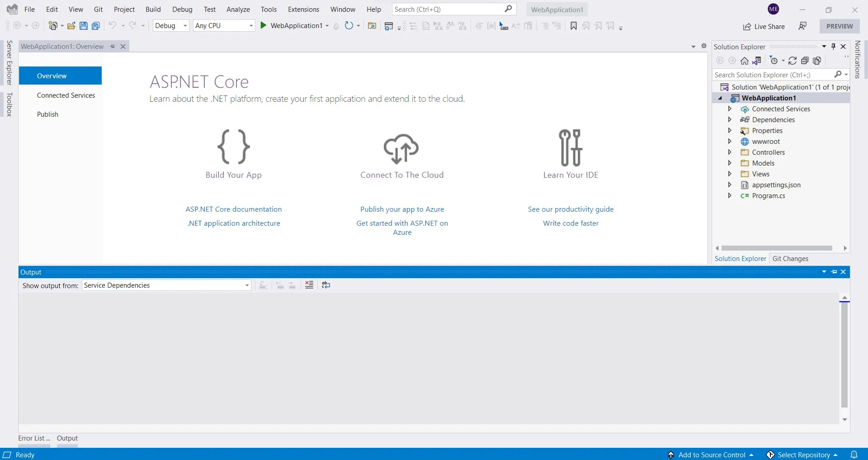Collapse All in Solution Explorer toolbar

click(x=805, y=61)
